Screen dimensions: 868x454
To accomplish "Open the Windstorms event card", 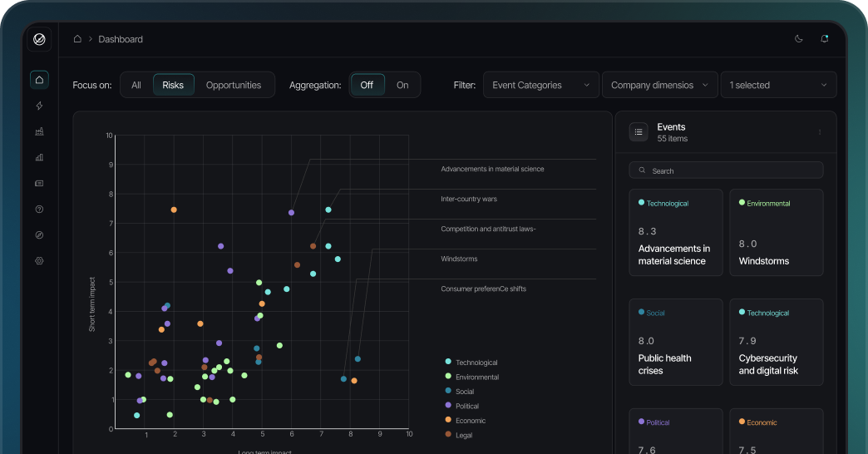I will pyautogui.click(x=776, y=233).
